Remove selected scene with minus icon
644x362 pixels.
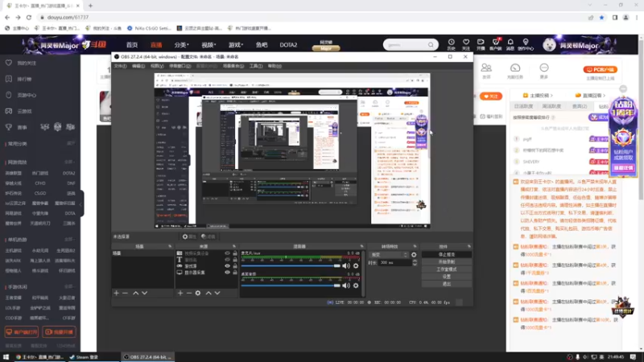click(125, 293)
